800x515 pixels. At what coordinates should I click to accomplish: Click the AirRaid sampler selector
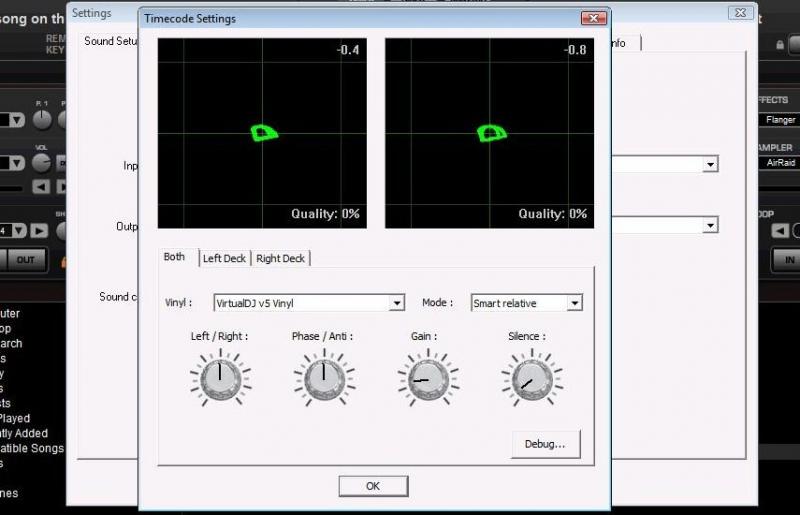[780, 162]
